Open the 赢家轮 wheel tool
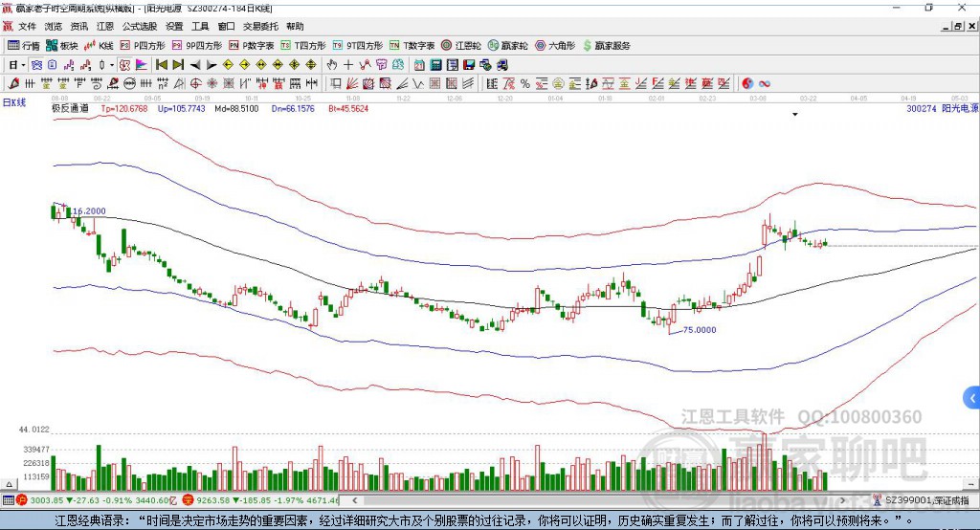Image resolution: width=980 pixels, height=530 pixels. (x=508, y=46)
